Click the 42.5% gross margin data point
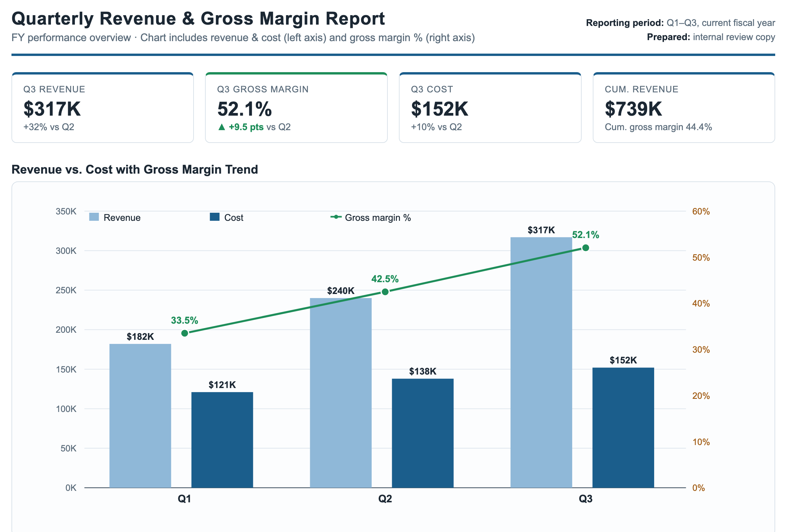 coord(385,292)
